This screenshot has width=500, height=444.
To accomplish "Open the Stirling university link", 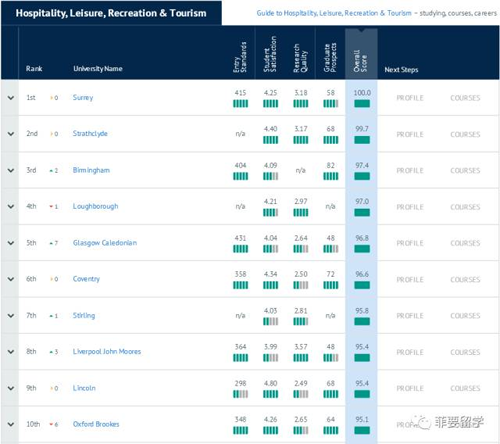I will [84, 315].
